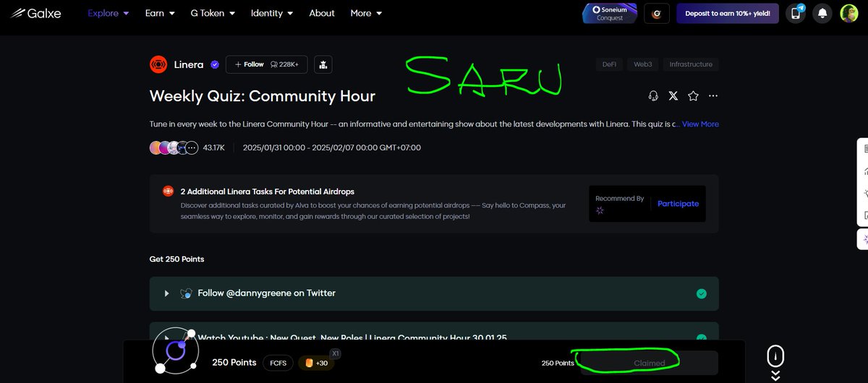Open the Soneium Conquest banner
The image size is (868, 383).
coord(610,13)
